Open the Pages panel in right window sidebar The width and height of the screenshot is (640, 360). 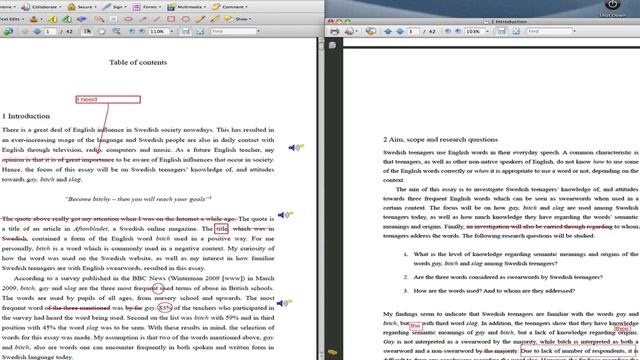[x=333, y=45]
